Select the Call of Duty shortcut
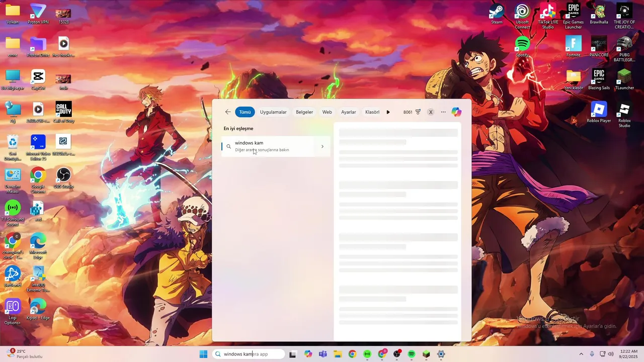This screenshot has width=644, height=362. pyautogui.click(x=63, y=113)
